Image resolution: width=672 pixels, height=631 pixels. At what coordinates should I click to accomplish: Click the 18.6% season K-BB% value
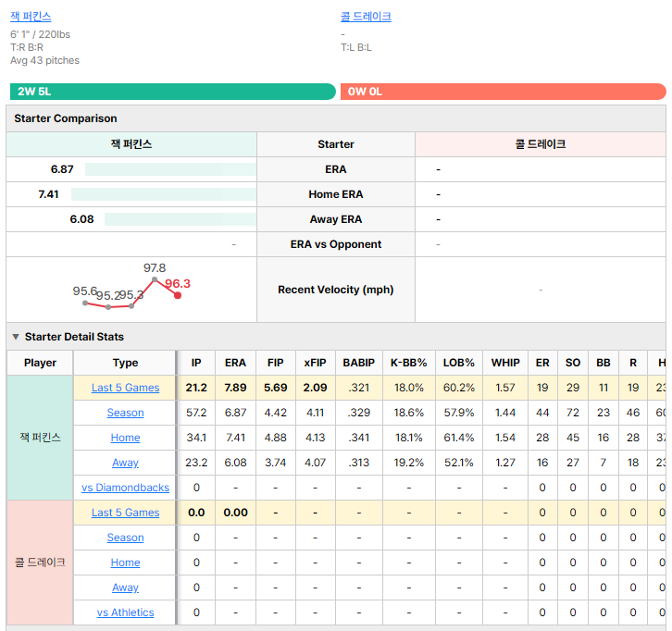click(409, 413)
